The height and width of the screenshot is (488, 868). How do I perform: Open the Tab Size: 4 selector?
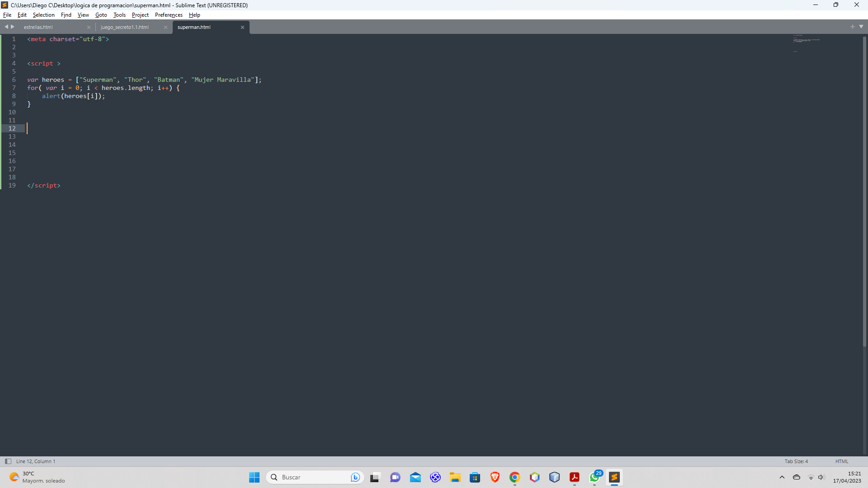(x=796, y=461)
